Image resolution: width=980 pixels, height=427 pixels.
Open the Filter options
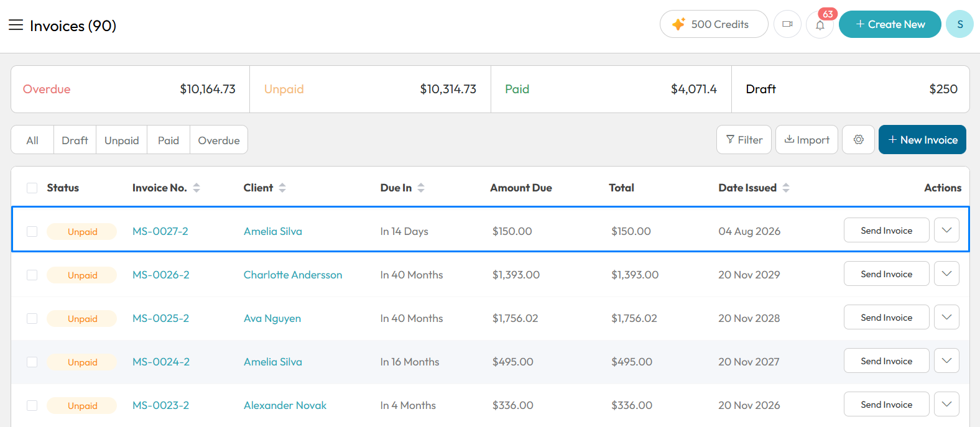pos(744,139)
